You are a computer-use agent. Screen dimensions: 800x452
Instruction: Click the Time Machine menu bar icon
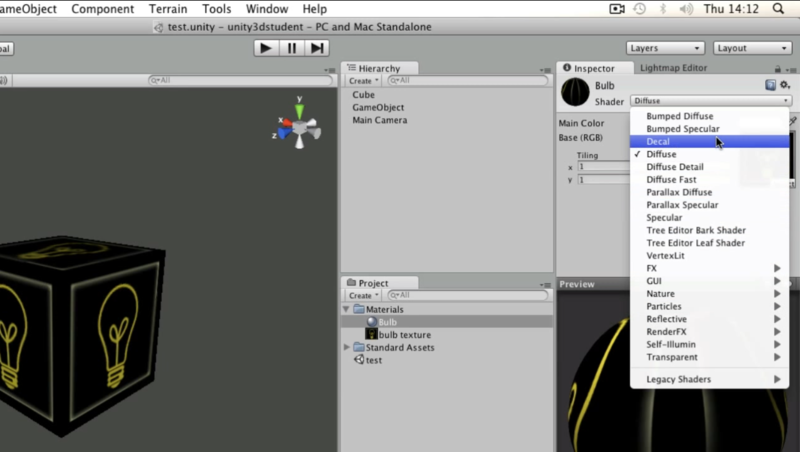point(639,9)
